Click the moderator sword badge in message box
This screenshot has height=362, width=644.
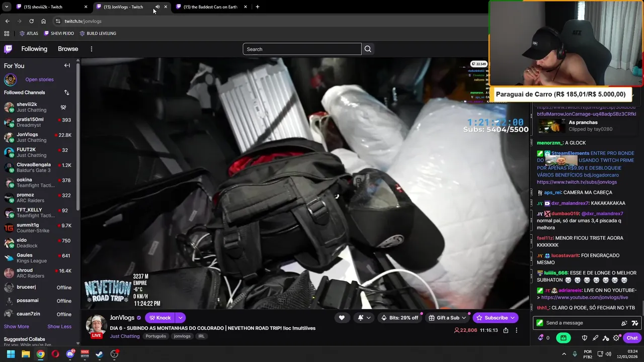coord(540,323)
